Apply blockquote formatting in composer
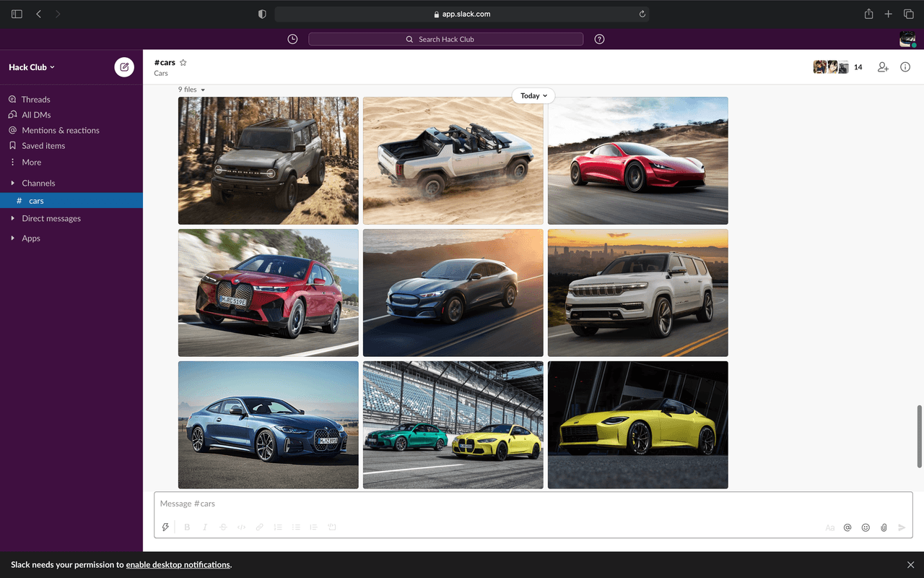This screenshot has width=924, height=578. click(313, 527)
